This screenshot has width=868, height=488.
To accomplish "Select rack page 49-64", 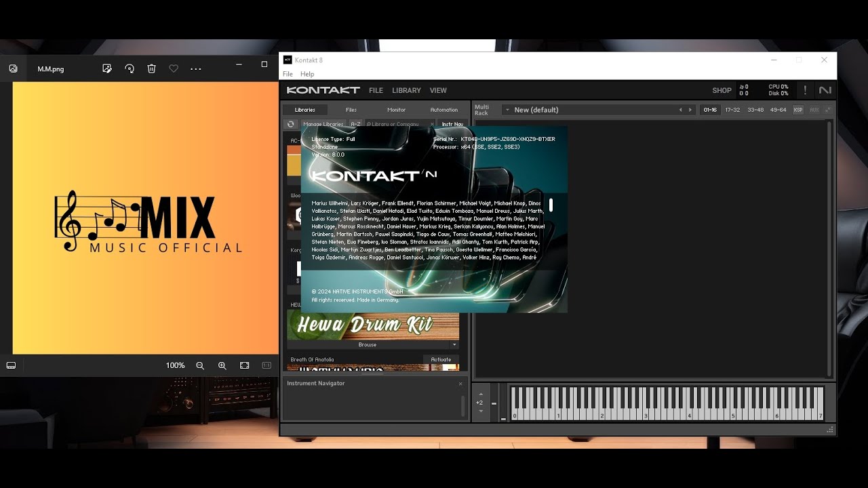I will (x=778, y=110).
